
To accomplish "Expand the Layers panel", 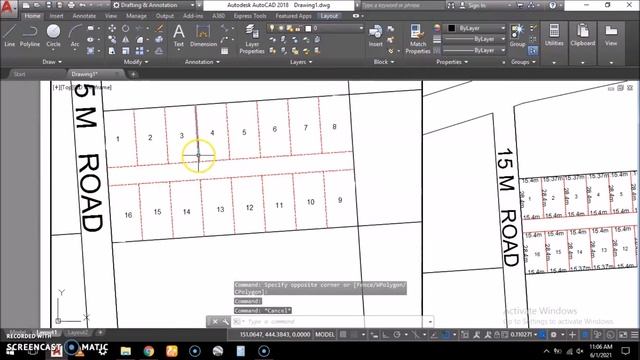I will click(301, 62).
